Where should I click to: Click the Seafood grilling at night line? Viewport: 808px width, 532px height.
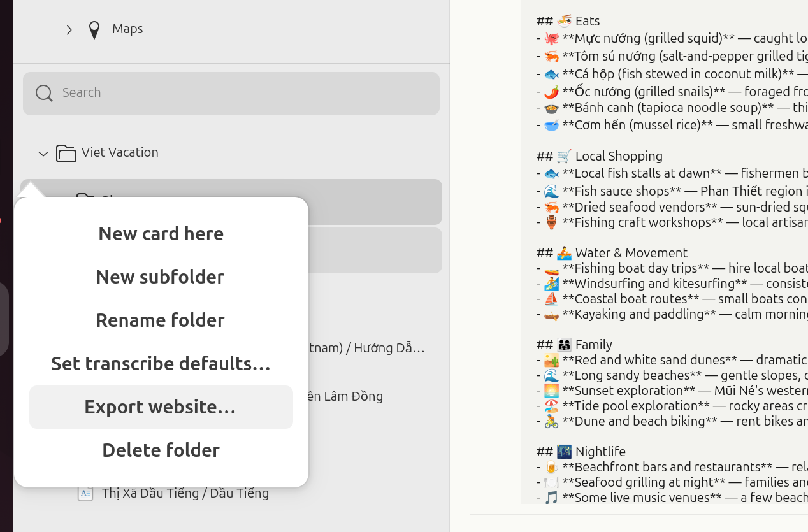point(672,482)
